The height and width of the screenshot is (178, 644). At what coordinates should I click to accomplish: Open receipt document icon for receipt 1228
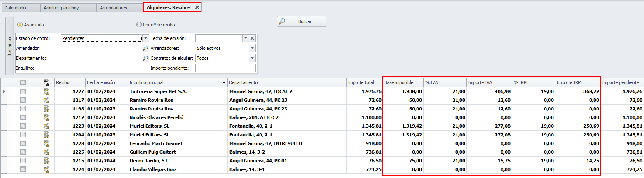(x=47, y=143)
